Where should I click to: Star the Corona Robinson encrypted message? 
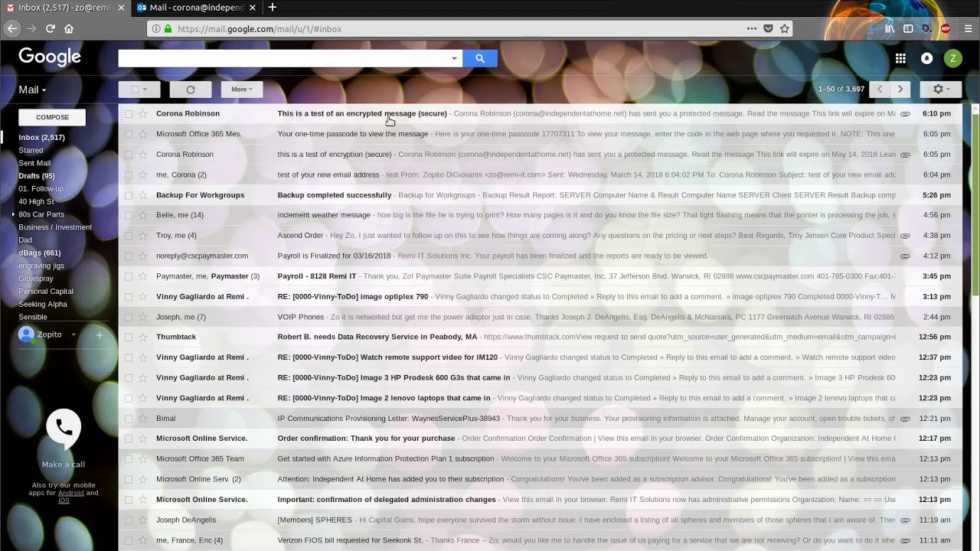(x=142, y=113)
